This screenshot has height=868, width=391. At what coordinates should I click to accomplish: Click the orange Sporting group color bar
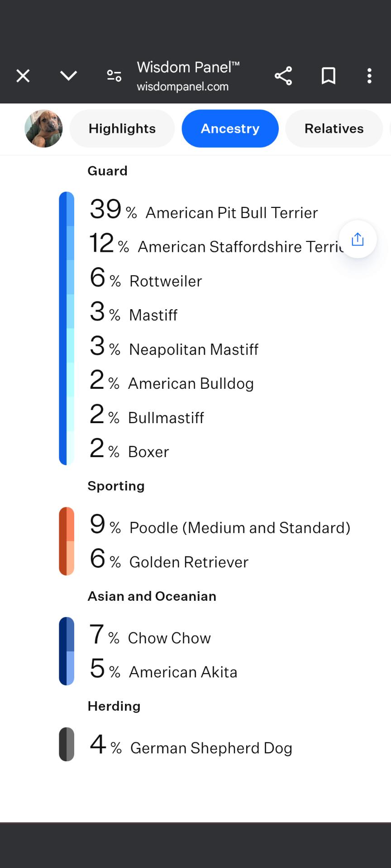coord(67,541)
